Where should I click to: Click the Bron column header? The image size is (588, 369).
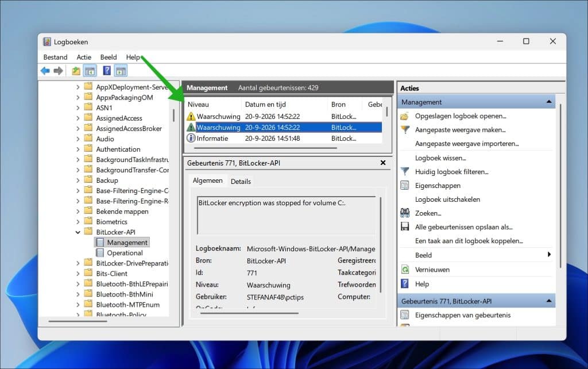click(x=345, y=105)
